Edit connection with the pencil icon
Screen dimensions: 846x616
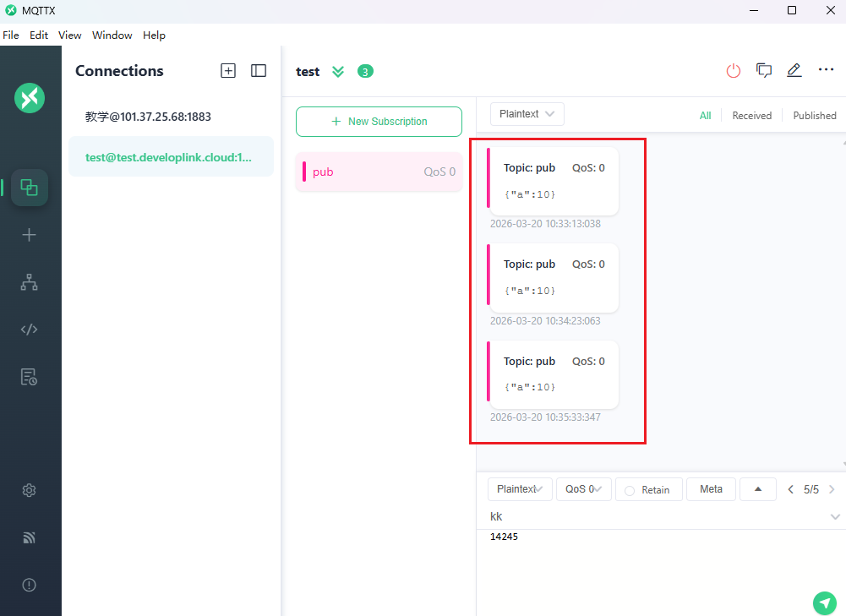794,71
